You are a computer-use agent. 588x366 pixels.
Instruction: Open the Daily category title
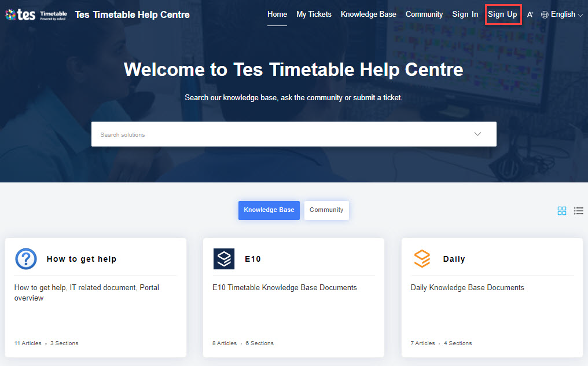[454, 259]
